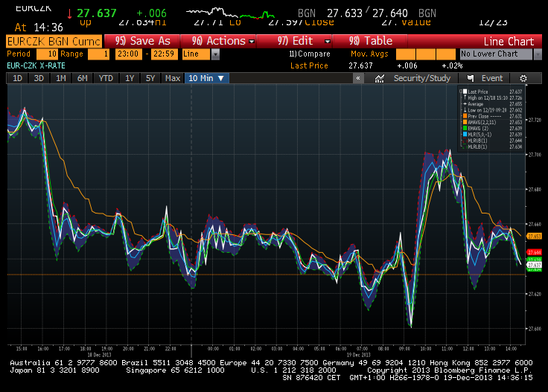
Task: Click 'Low on 12/19 09:20' legend row
Action: (491, 110)
